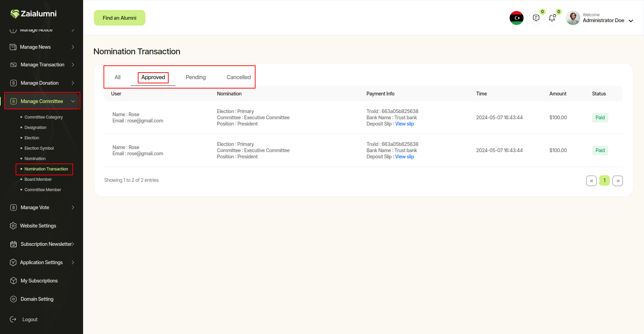This screenshot has height=334, width=644.
Task: Click the 'Showing 1 to 2 of 2 entries' text
Action: pyautogui.click(x=131, y=180)
